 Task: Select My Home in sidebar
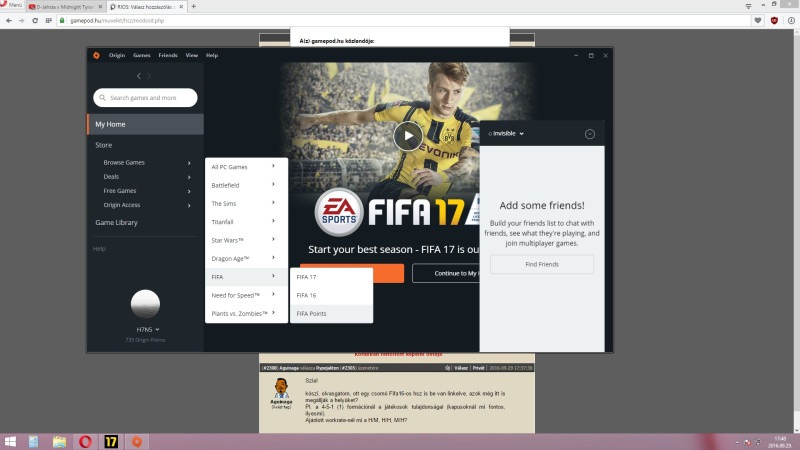(x=145, y=124)
